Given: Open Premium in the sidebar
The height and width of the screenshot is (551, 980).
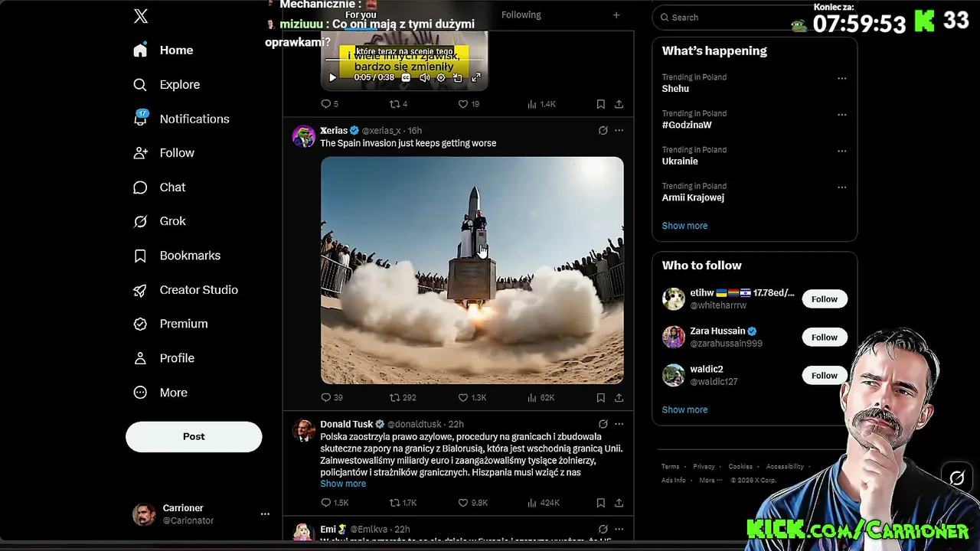Looking at the screenshot, I should tap(170, 324).
